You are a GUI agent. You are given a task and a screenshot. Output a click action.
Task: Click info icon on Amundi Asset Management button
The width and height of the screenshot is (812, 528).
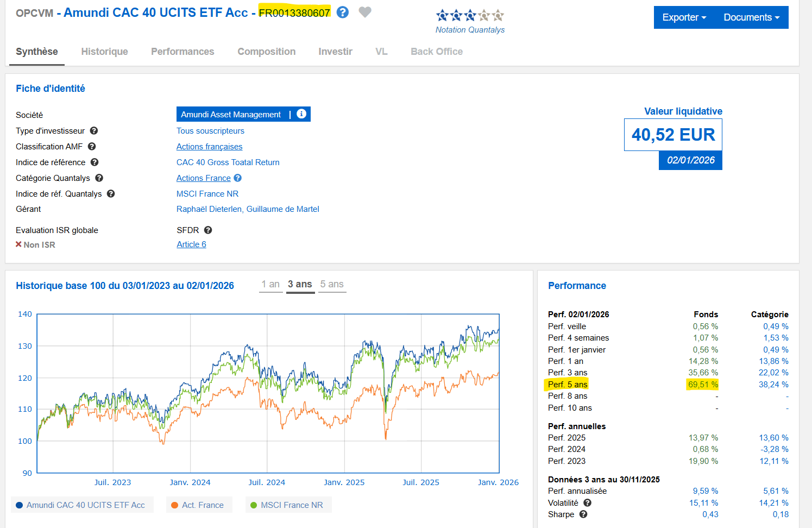click(301, 114)
